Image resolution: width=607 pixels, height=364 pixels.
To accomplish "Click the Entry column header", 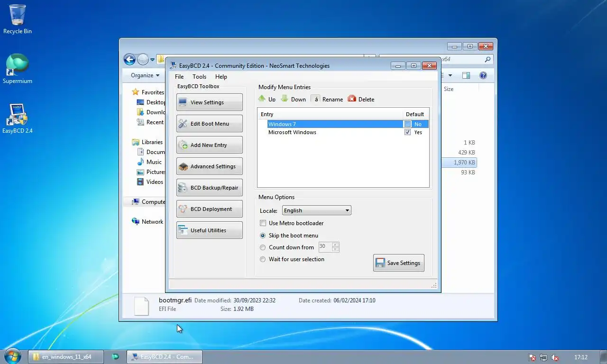I will (330, 114).
